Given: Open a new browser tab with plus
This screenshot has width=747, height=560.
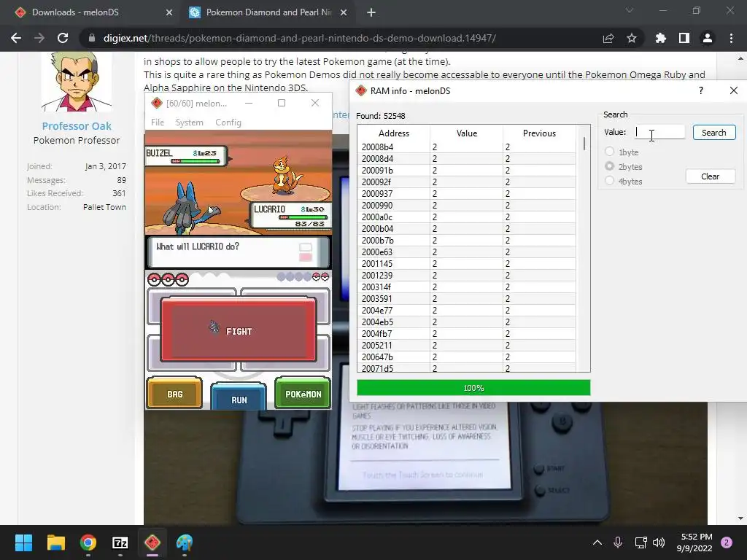Looking at the screenshot, I should [371, 13].
